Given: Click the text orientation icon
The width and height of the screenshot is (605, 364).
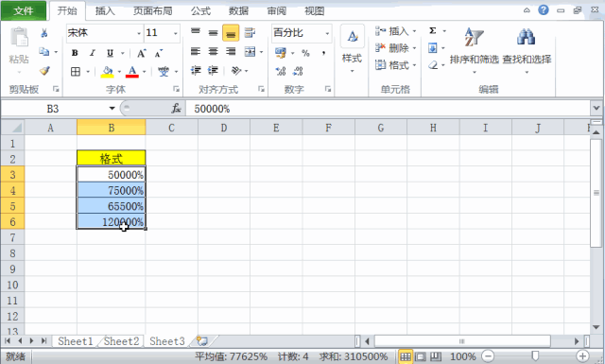Looking at the screenshot, I should click(x=235, y=70).
